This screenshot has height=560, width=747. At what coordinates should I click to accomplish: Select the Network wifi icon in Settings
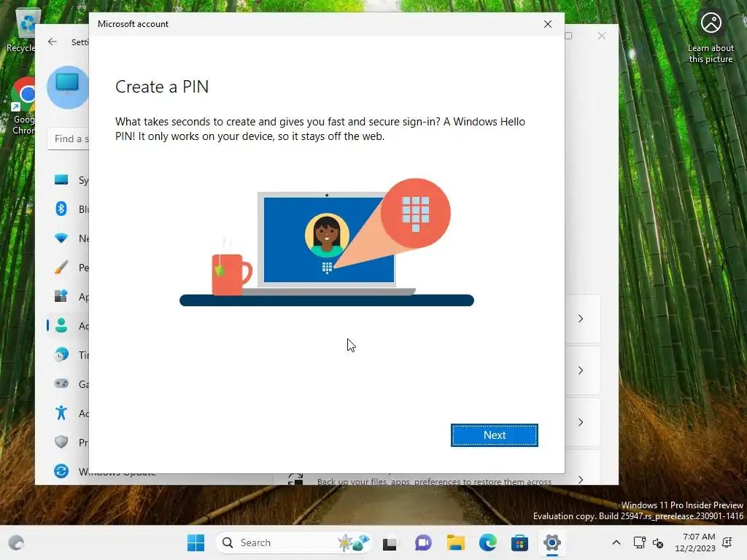(x=61, y=238)
